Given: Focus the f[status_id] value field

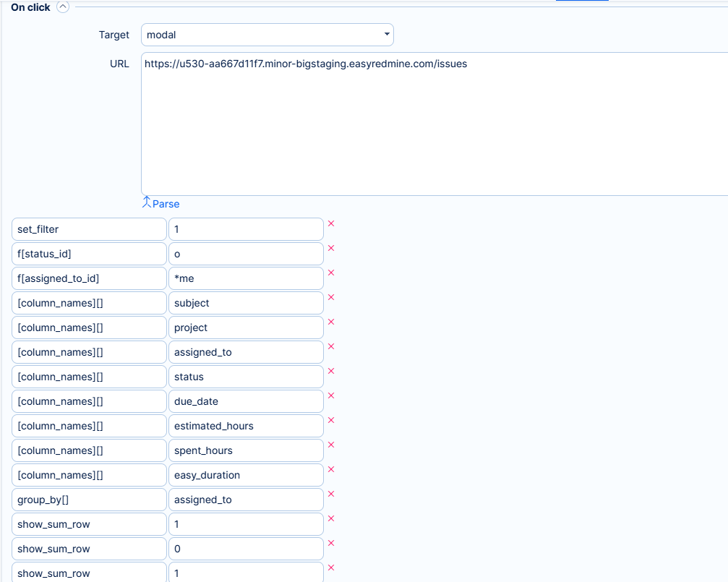Looking at the screenshot, I should (246, 254).
